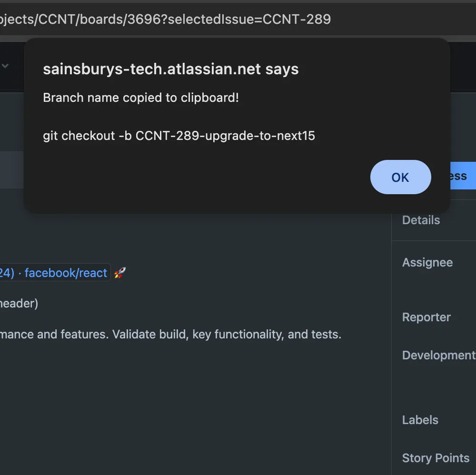Click the 'Branch name copied to clipboard!' message
The image size is (476, 475).
point(140,98)
